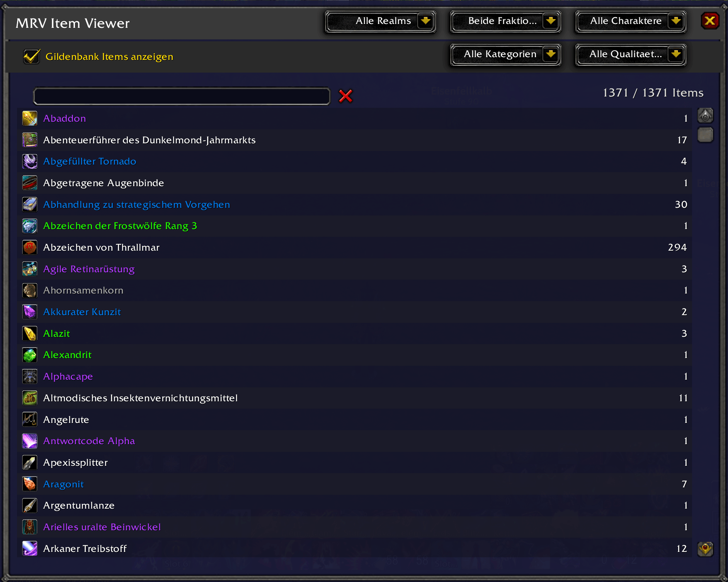Click the Ahornsamenkorn icon
The width and height of the screenshot is (728, 582).
pos(30,290)
